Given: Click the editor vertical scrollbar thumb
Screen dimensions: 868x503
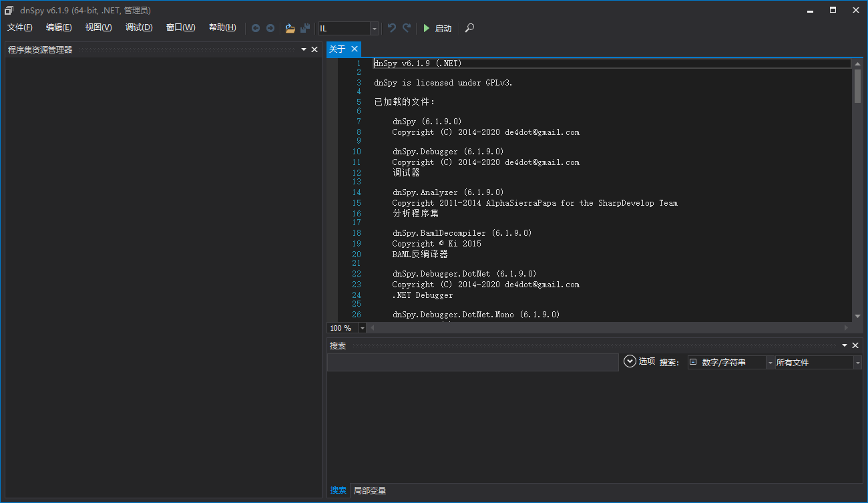Looking at the screenshot, I should coord(857,86).
